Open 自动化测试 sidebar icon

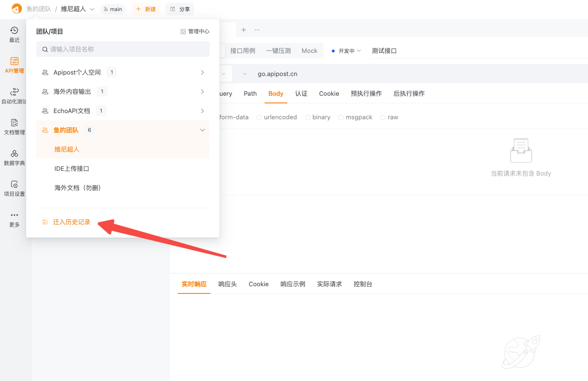(x=14, y=91)
